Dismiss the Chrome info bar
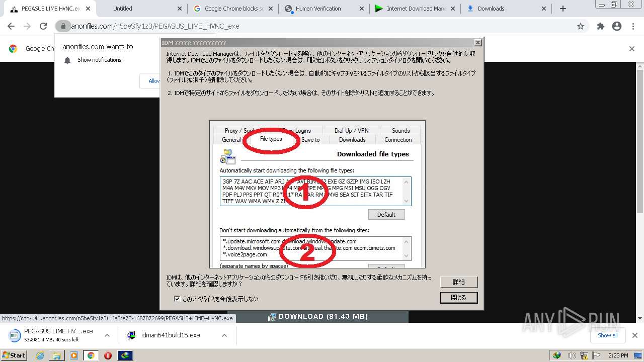The width and height of the screenshot is (644, 362). coord(632,49)
